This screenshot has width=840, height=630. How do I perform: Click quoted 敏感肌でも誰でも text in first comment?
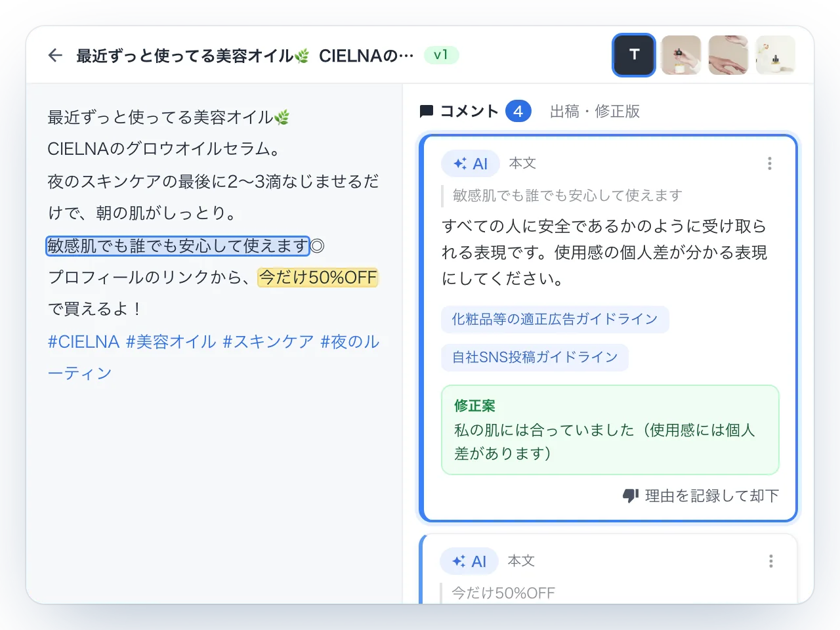(568, 196)
